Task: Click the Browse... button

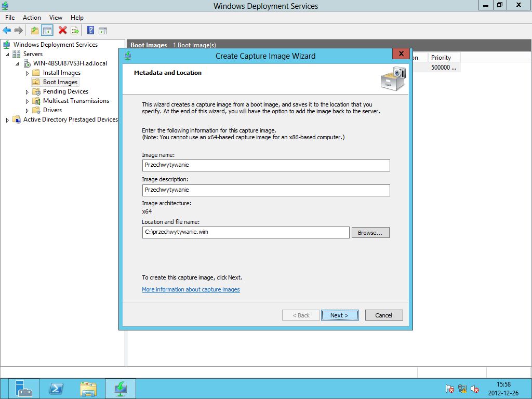Action: point(370,233)
